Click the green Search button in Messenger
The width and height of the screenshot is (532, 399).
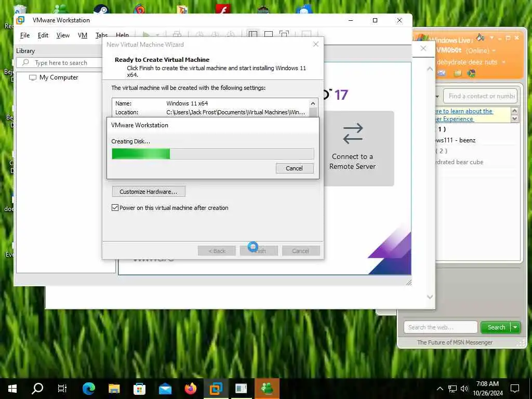496,327
